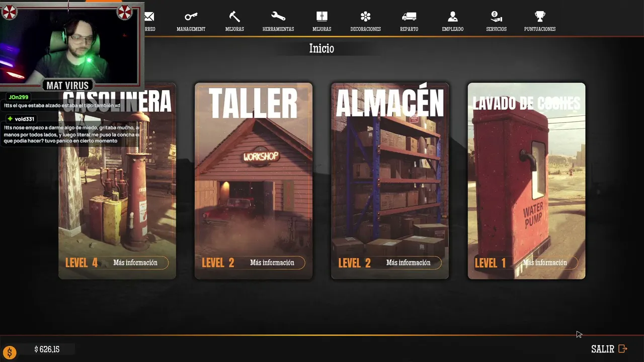Click the Management key icon
Screen dimensions: 644x362
[191, 17]
